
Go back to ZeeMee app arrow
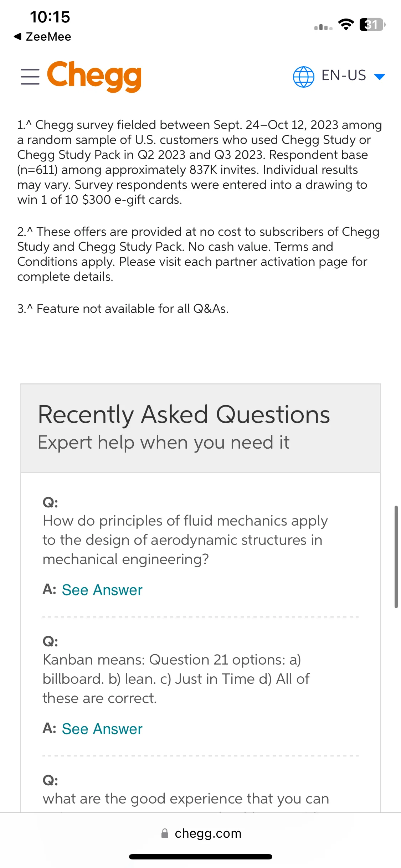[x=17, y=36]
